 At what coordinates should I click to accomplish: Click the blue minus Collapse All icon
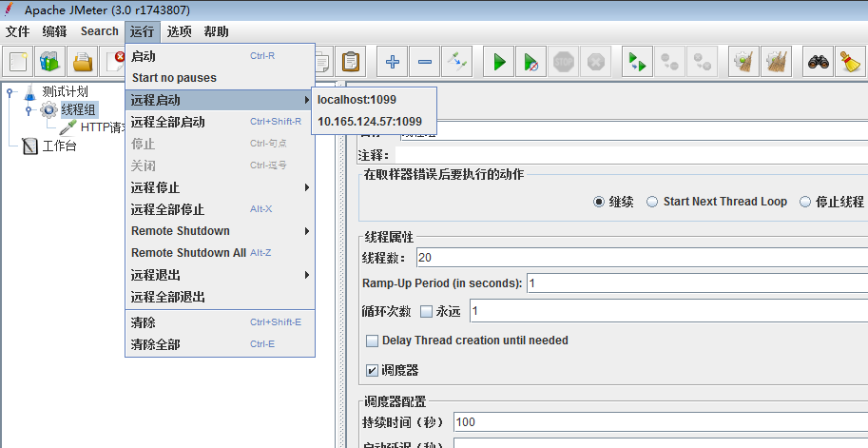(425, 62)
